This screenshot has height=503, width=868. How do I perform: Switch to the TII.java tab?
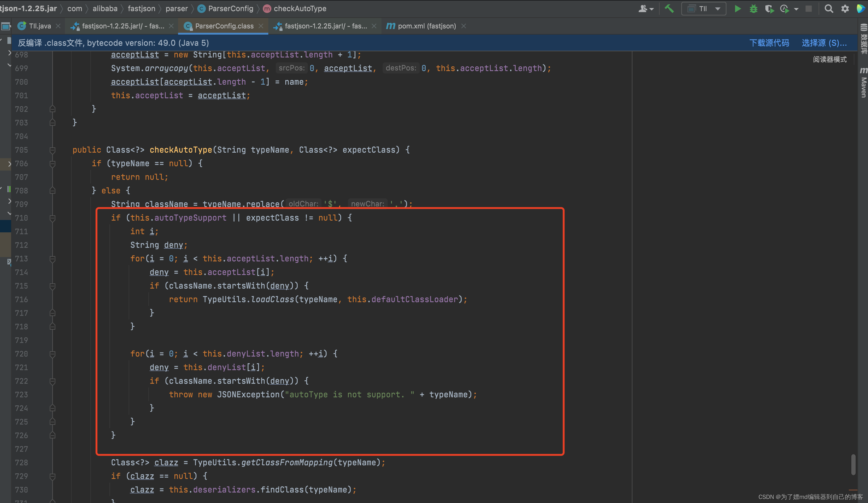click(40, 26)
